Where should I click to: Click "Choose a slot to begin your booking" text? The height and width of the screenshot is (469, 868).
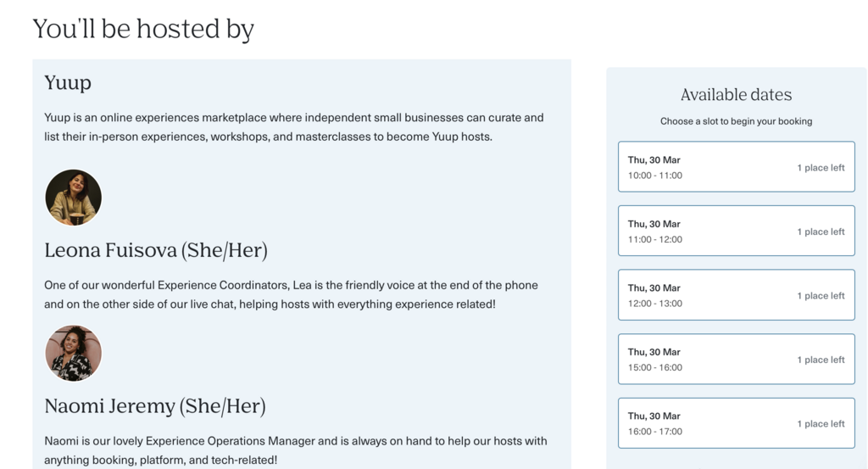tap(737, 121)
